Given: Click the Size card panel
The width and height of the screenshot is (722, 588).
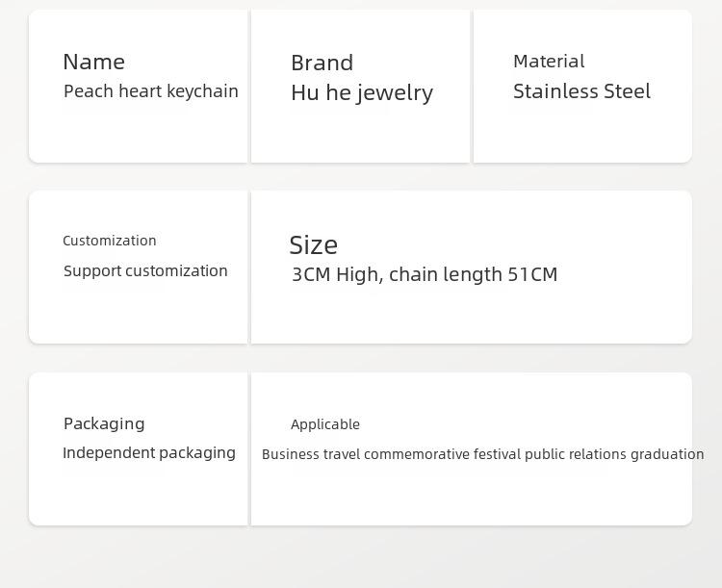Looking at the screenshot, I should (x=472, y=268).
